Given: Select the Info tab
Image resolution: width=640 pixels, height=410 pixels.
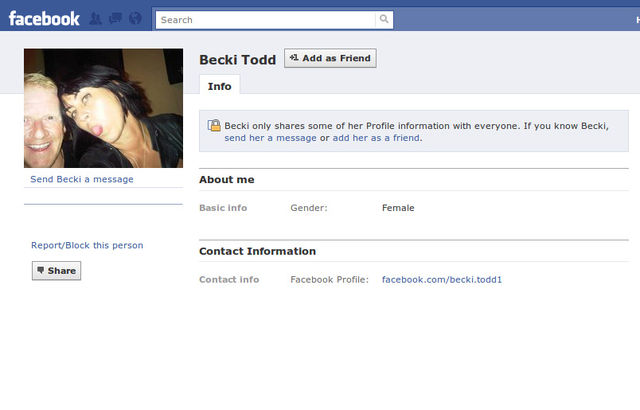Looking at the screenshot, I should pyautogui.click(x=219, y=86).
